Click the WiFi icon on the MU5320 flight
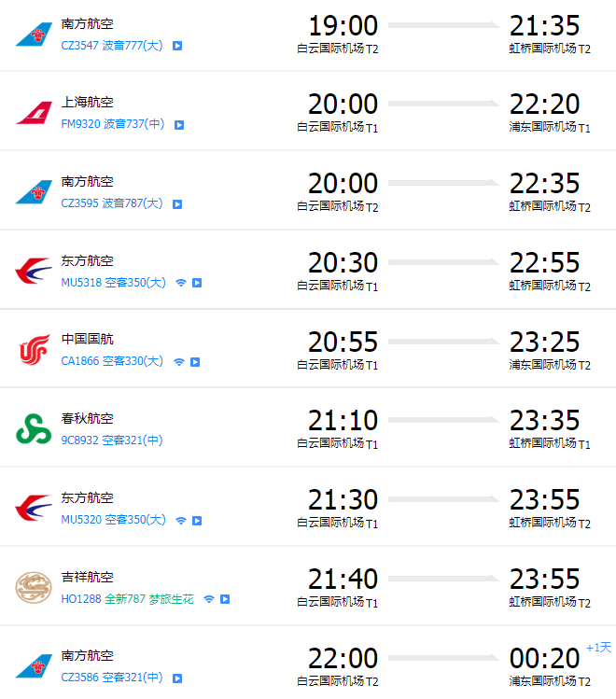Image resolution: width=616 pixels, height=699 pixels. pyautogui.click(x=180, y=521)
